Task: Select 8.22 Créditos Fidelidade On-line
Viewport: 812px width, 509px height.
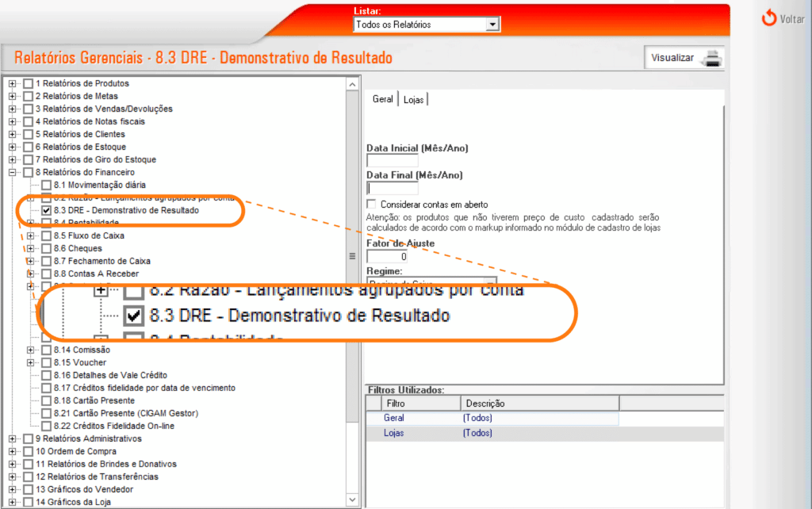Action: click(x=114, y=427)
